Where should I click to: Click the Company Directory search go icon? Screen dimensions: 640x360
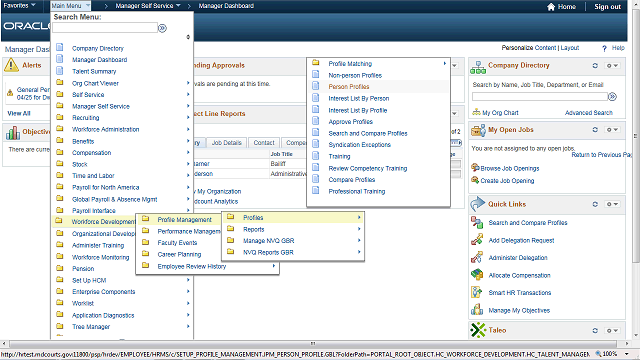coord(612,97)
